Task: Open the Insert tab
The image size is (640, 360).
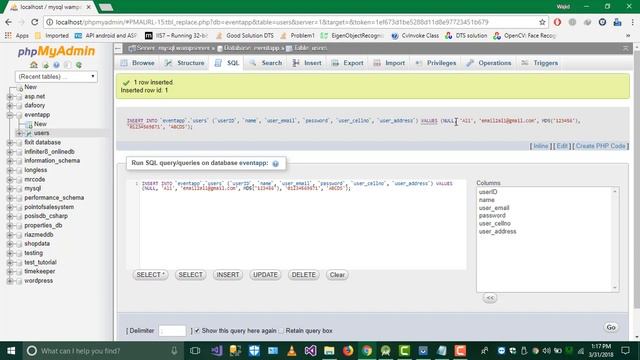Action: 307,63
